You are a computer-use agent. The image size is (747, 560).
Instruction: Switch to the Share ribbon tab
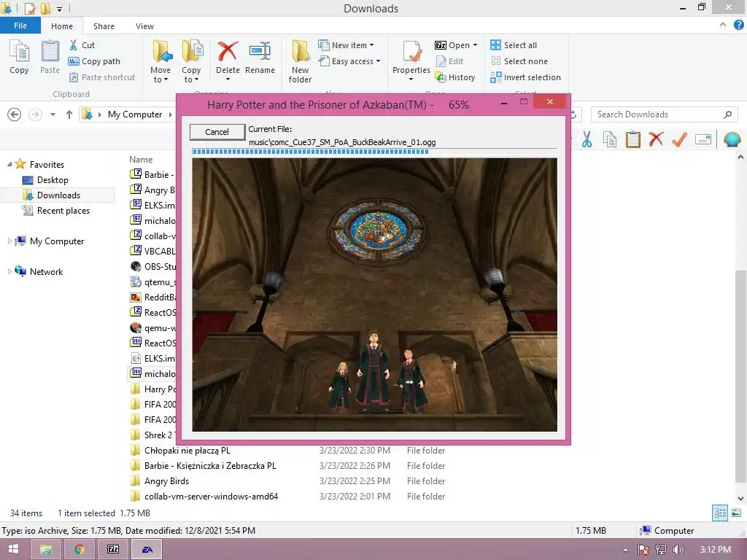[104, 26]
